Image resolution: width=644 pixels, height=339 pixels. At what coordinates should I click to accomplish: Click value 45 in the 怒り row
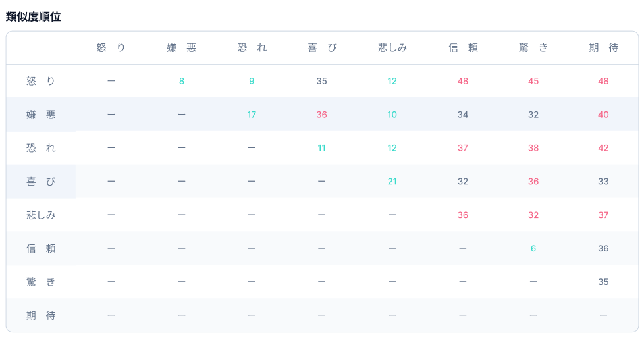[533, 81]
